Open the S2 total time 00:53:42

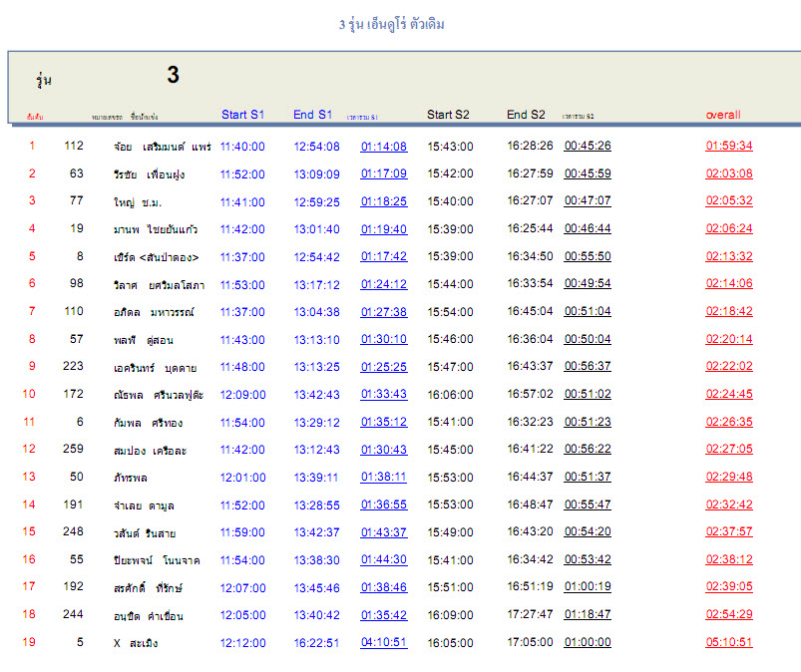[x=588, y=560]
